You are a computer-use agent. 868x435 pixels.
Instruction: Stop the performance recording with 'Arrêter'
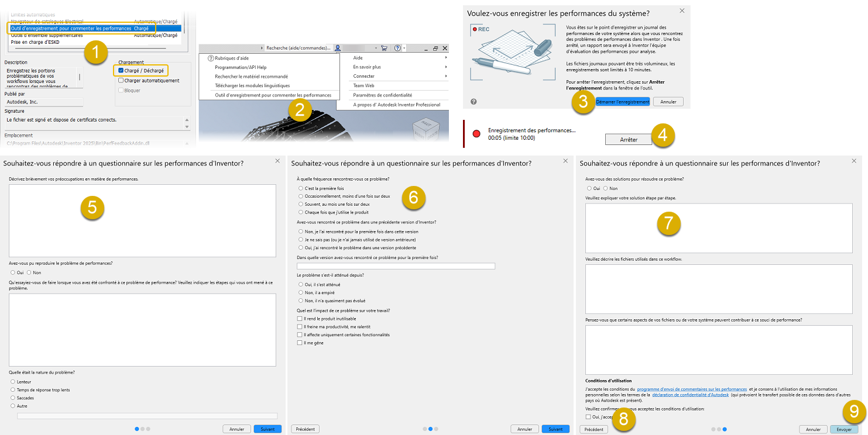(x=629, y=140)
